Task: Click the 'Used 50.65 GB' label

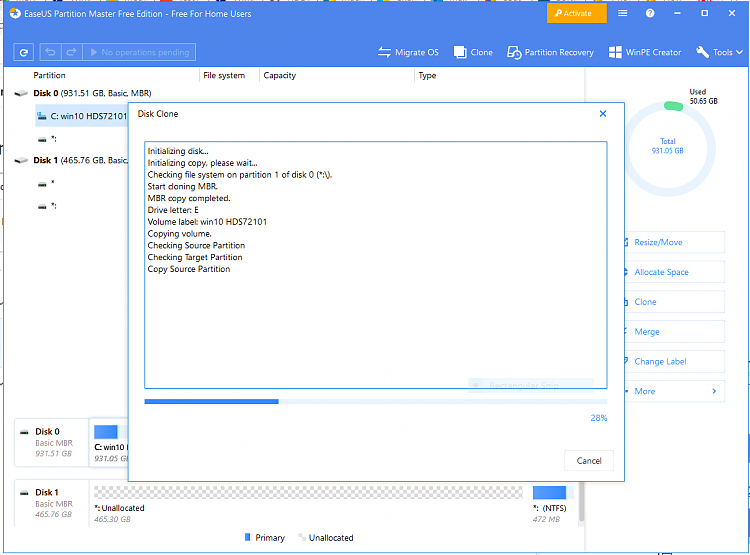Action: tap(703, 96)
